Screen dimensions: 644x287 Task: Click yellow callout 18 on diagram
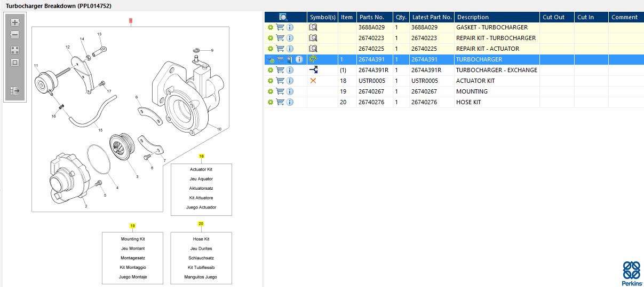(202, 157)
